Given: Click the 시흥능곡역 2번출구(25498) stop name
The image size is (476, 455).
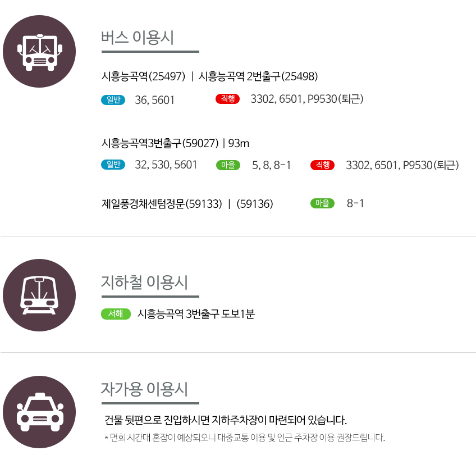Looking at the screenshot, I should tap(258, 76).
